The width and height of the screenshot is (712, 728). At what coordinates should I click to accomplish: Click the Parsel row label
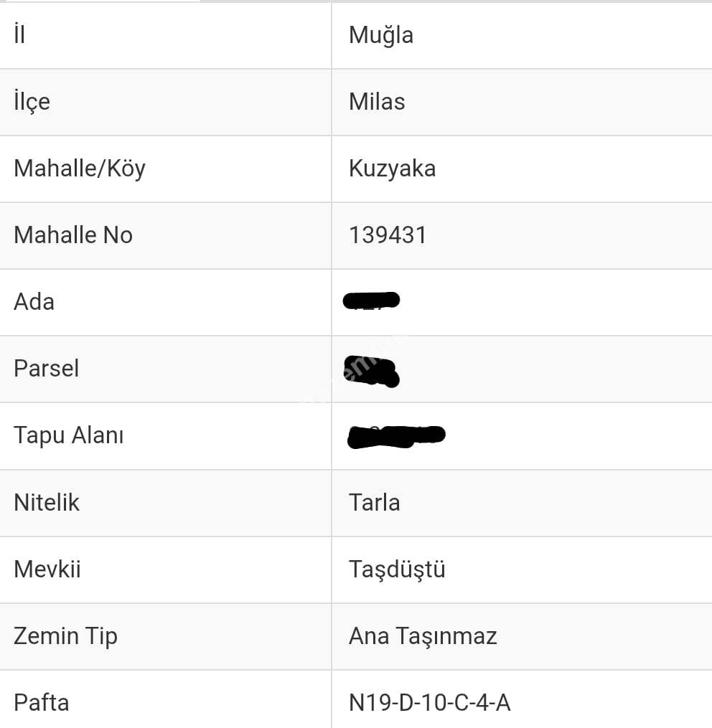click(x=46, y=369)
